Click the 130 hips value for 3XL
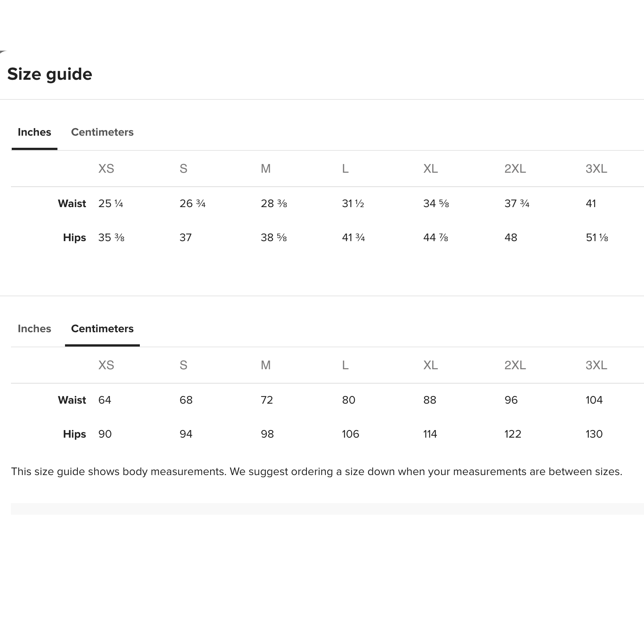644x644 pixels. pos(594,434)
